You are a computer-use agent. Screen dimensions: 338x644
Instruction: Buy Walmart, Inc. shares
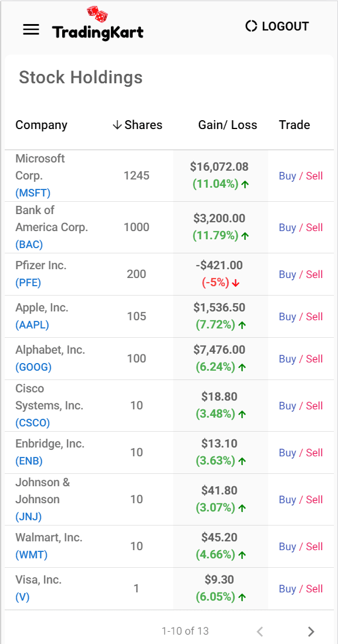pyautogui.click(x=288, y=547)
